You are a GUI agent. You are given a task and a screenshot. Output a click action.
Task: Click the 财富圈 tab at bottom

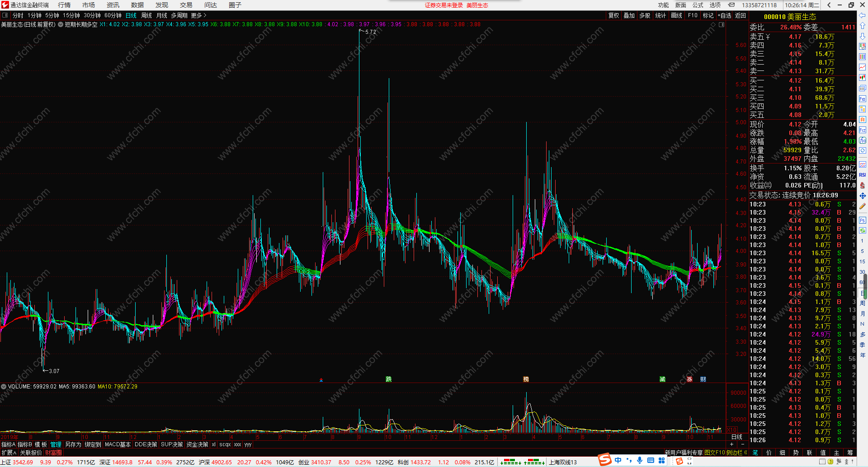[53, 453]
